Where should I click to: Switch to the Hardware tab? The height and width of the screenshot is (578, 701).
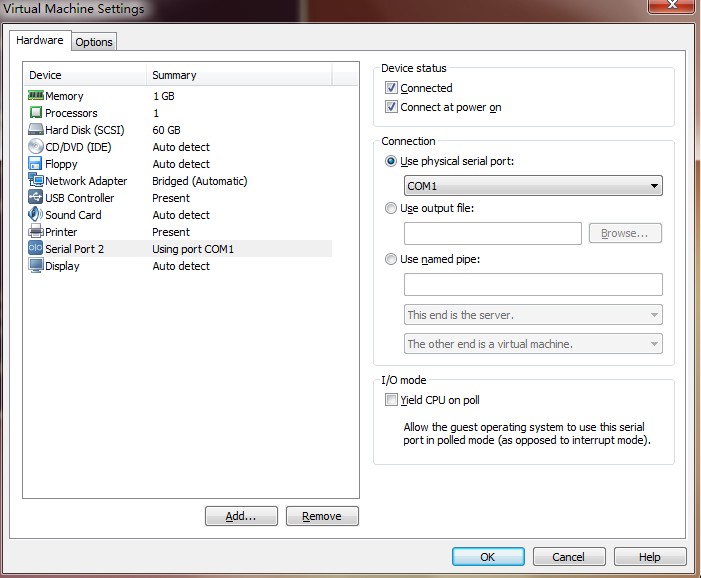pyautogui.click(x=40, y=40)
